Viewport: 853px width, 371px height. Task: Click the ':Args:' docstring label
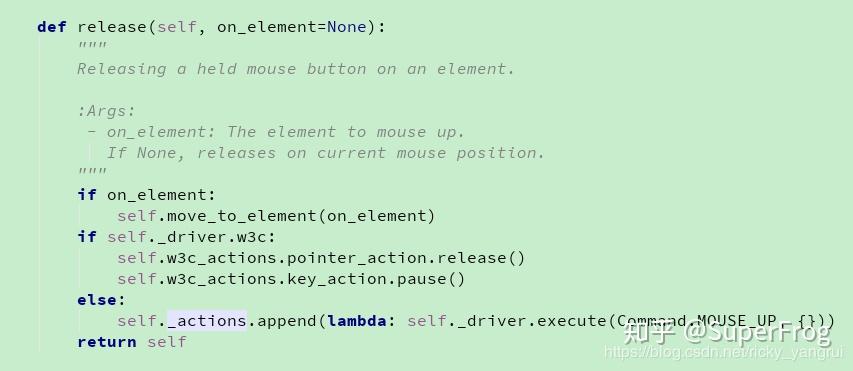point(106,111)
